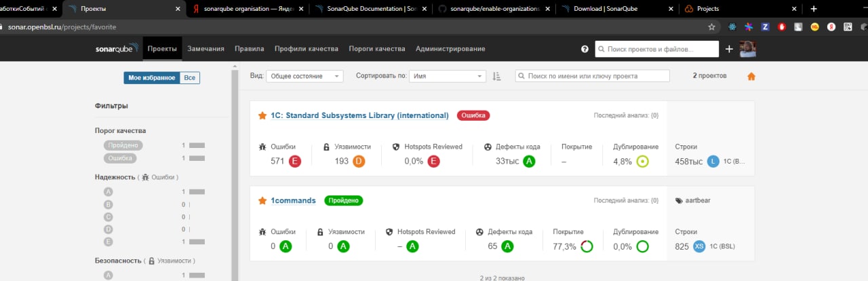Bookmark this page with the star icon

pyautogui.click(x=711, y=27)
